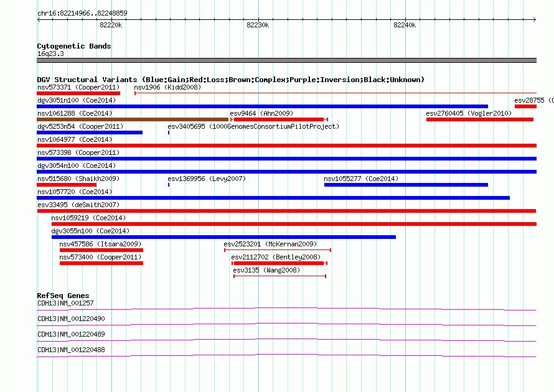Click blue bar of dgv3055n100 variant
This screenshot has height=392, width=554.
pyautogui.click(x=223, y=237)
